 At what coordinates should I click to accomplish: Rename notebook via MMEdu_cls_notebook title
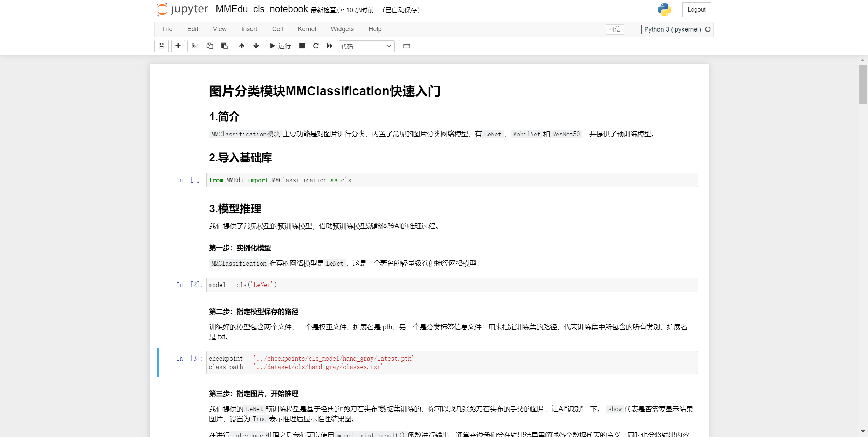pos(262,9)
